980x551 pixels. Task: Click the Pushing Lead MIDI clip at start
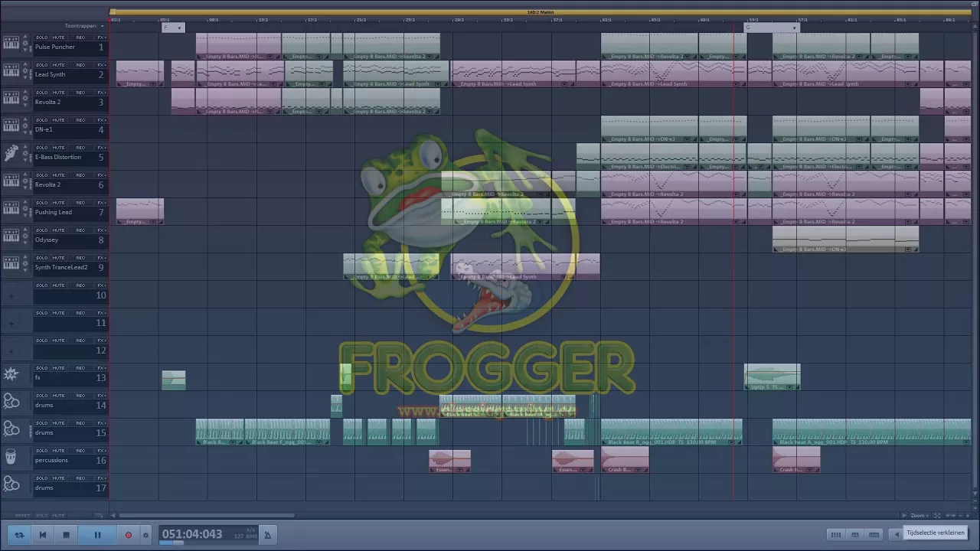coord(140,212)
